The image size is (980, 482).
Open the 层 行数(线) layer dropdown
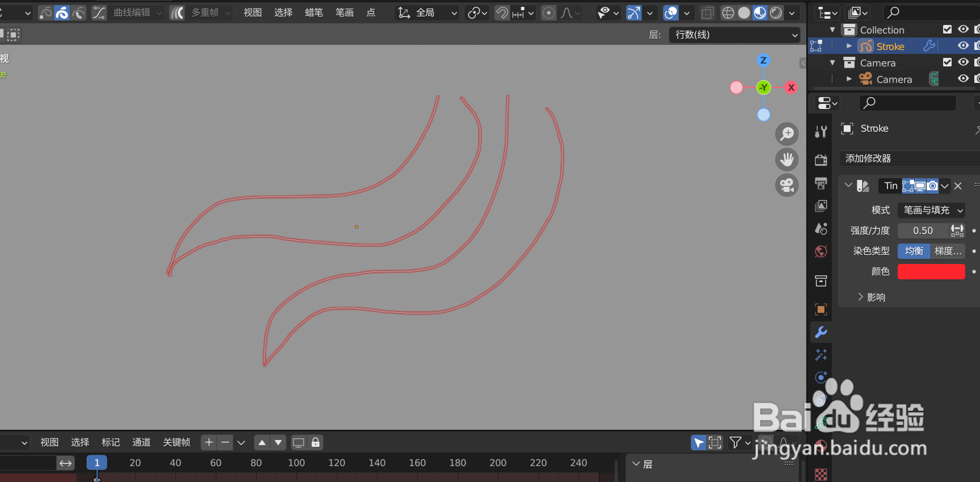pyautogui.click(x=735, y=35)
